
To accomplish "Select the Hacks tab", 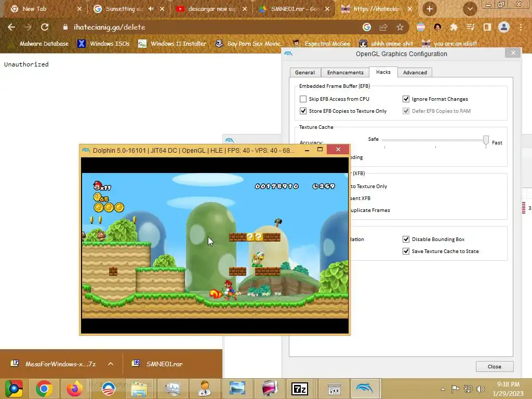I will [383, 72].
